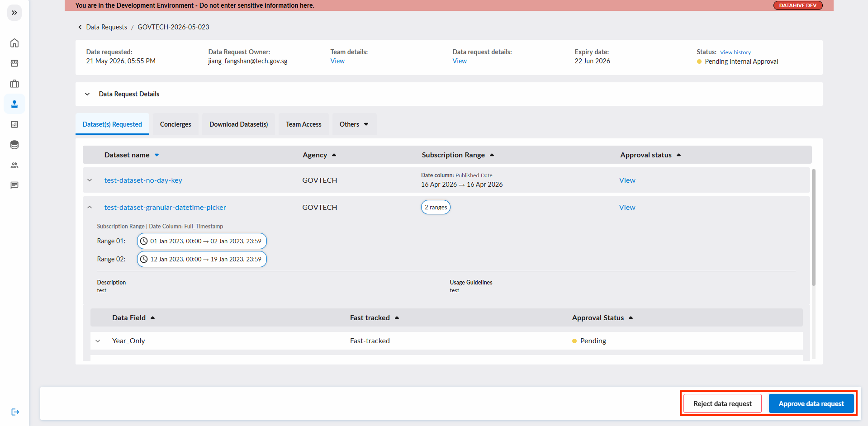Open the chat message icon in sidebar
The height and width of the screenshot is (426, 868).
(14, 185)
